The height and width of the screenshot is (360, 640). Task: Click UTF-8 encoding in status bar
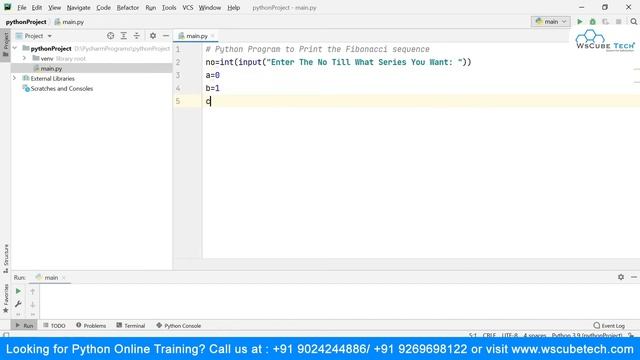509,336
